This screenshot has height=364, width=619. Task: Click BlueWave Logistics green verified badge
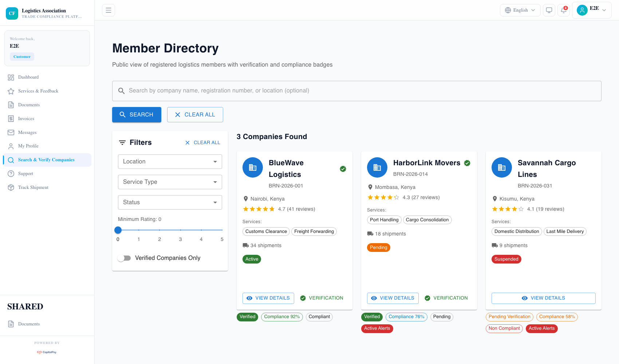pyautogui.click(x=343, y=169)
